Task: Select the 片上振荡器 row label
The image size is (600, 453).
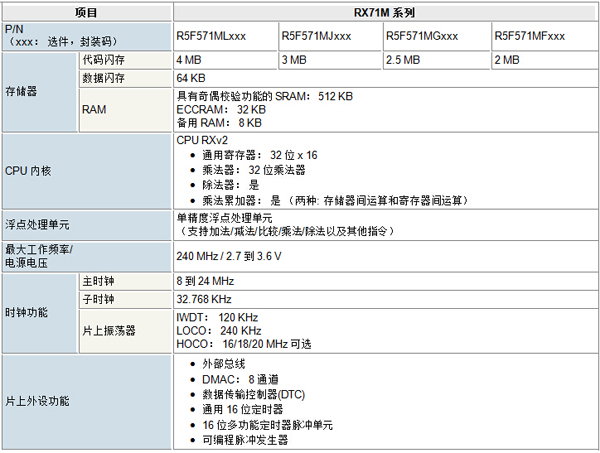Action: pos(109,329)
